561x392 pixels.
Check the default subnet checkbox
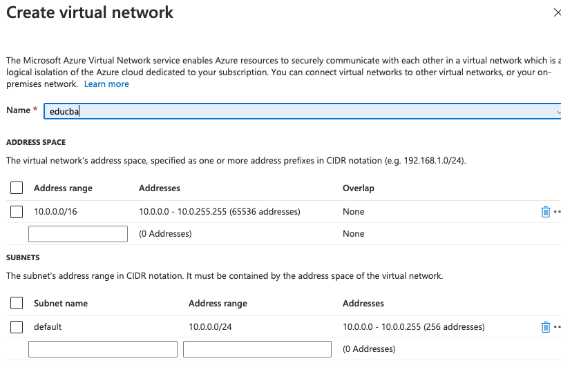pyautogui.click(x=17, y=327)
